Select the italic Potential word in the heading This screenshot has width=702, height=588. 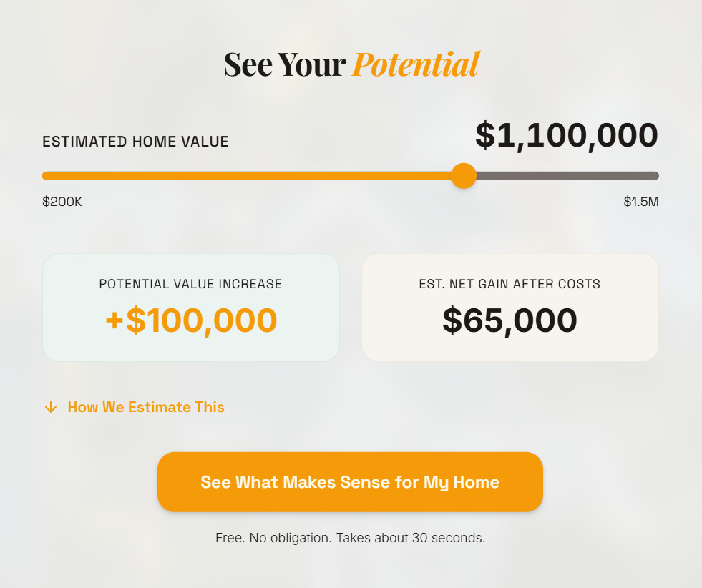pos(414,64)
